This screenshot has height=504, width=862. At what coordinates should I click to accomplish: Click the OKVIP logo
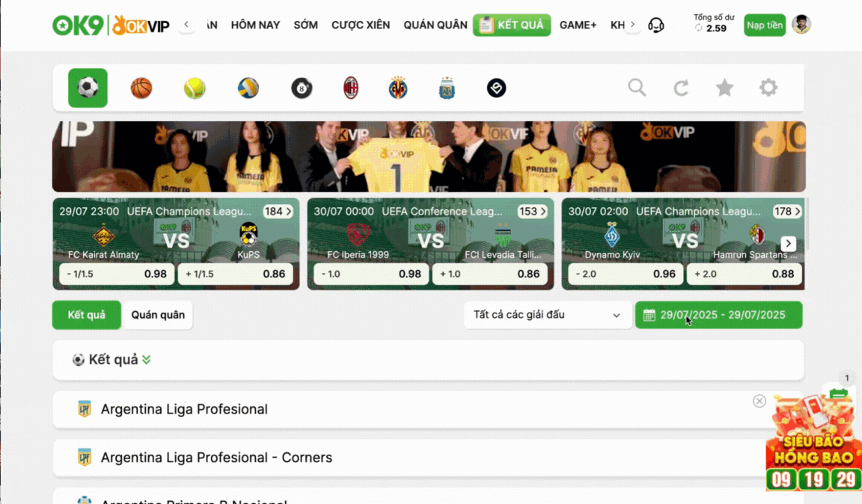point(141,25)
